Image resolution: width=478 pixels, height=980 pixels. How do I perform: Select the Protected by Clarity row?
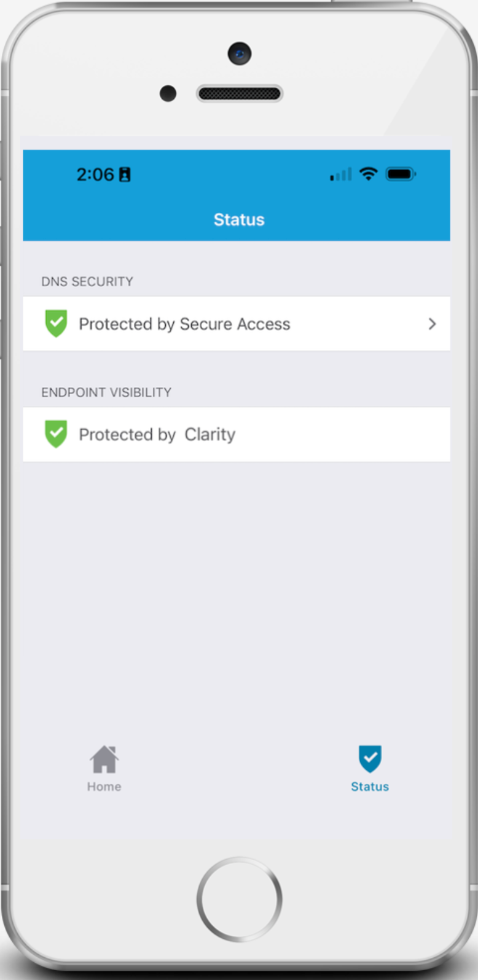tap(237, 434)
